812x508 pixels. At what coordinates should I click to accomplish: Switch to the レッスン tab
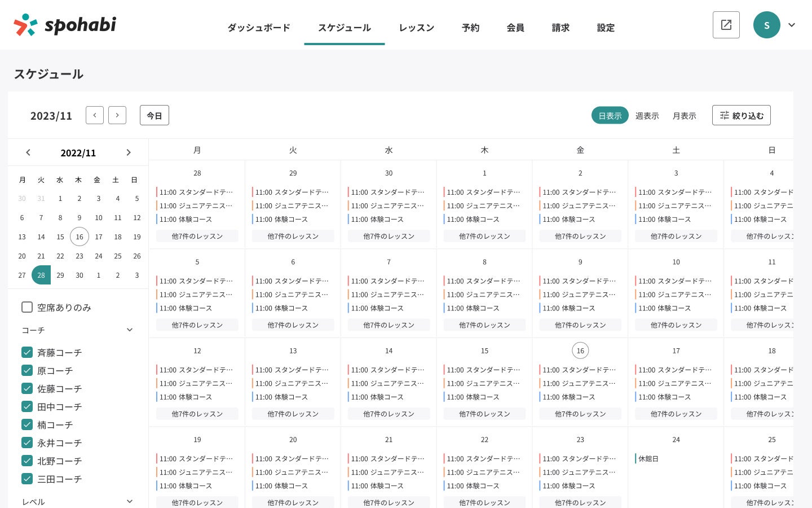[x=416, y=28]
